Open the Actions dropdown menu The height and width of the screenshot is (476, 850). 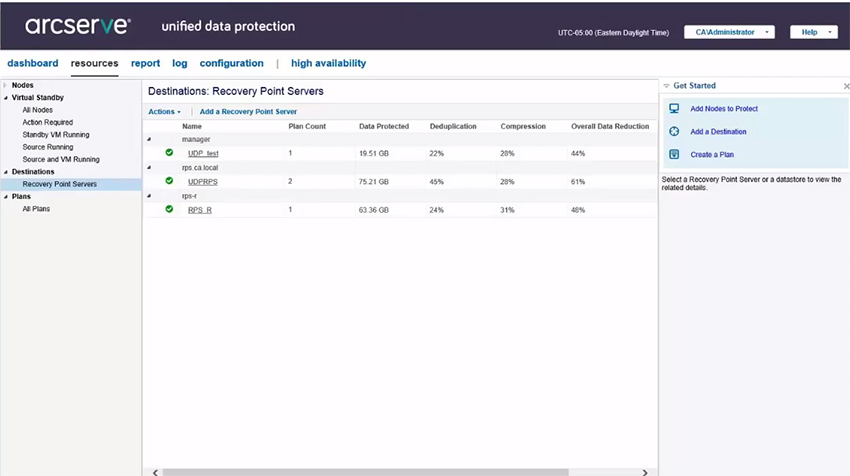pyautogui.click(x=164, y=111)
